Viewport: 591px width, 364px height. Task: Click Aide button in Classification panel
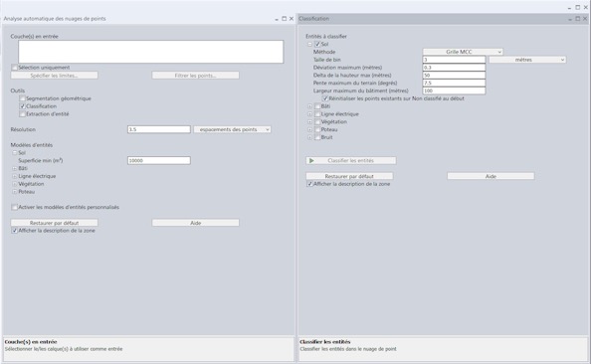tap(491, 176)
